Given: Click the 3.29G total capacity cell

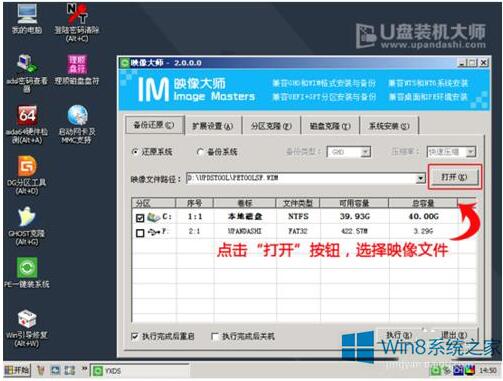Looking at the screenshot, I should (423, 231).
